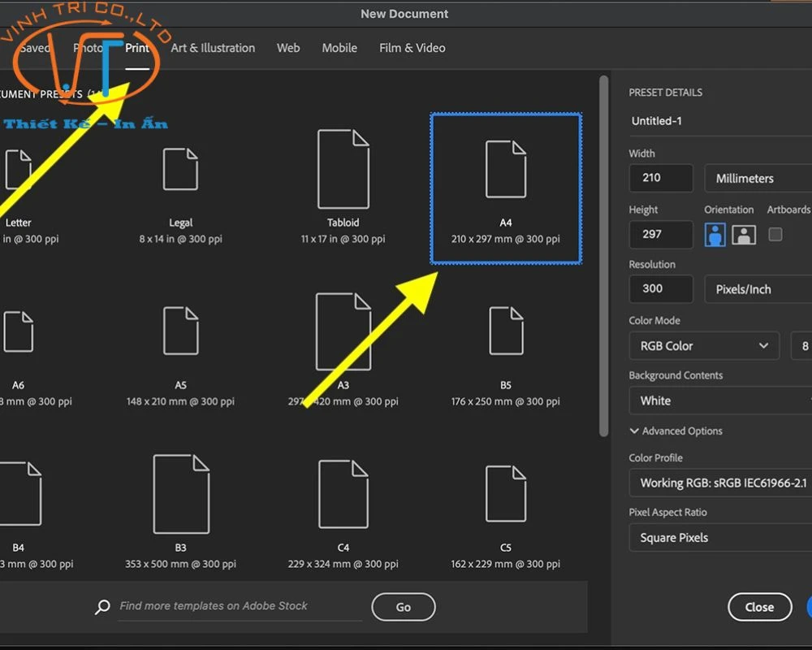Switch to the Mobile tab

coord(339,48)
